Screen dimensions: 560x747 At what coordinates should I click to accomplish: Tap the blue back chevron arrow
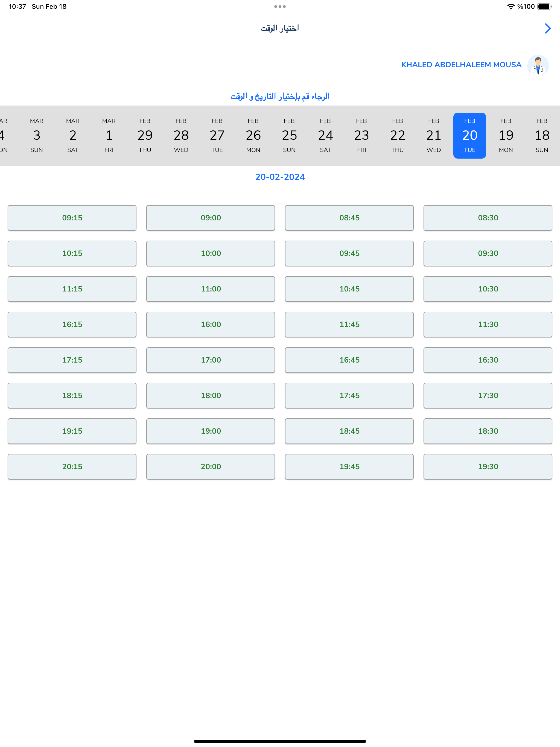(547, 28)
